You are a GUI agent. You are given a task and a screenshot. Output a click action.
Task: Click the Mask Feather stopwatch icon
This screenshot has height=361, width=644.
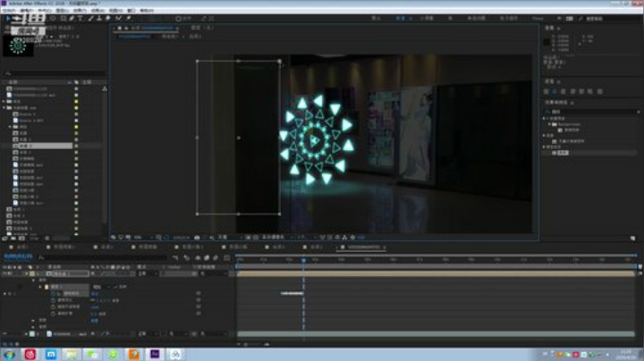click(x=53, y=300)
